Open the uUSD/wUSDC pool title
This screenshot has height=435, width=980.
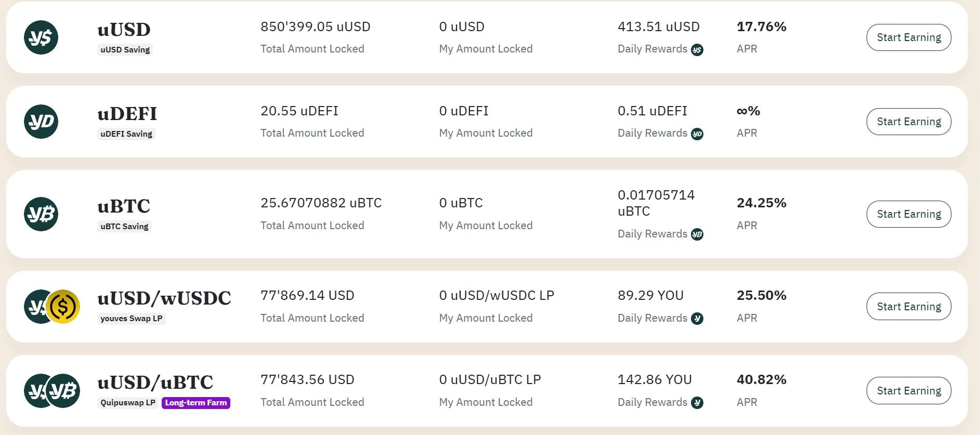(164, 298)
